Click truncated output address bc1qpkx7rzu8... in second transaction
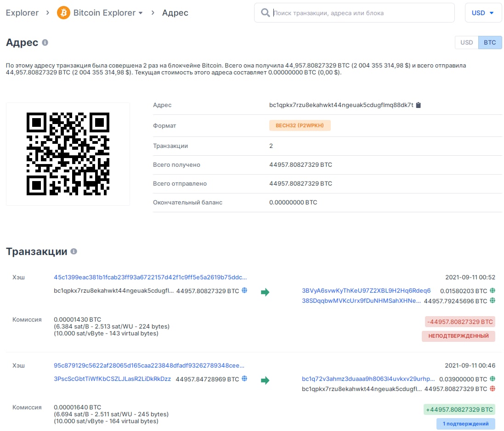This screenshot has height=431, width=504. [362, 389]
